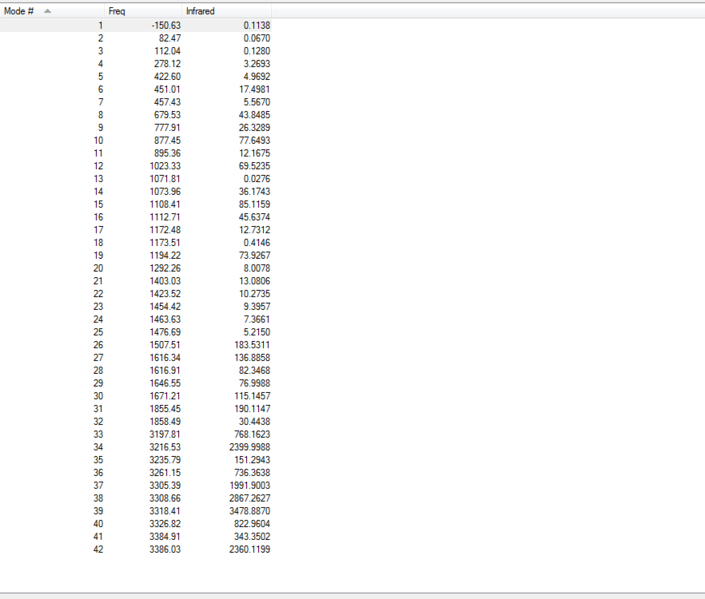705x599 pixels.
Task: Select frequency value 1173.51
Action: [x=165, y=243]
